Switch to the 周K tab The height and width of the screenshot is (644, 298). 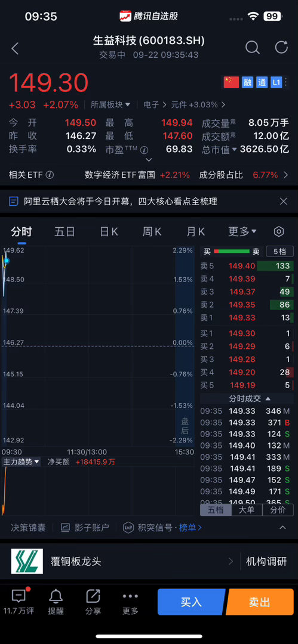(152, 231)
